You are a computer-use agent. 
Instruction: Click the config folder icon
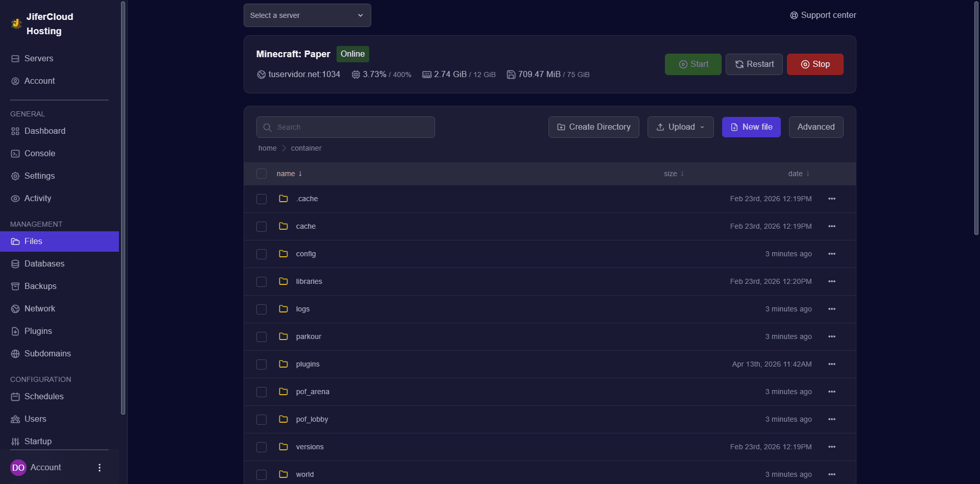point(283,254)
